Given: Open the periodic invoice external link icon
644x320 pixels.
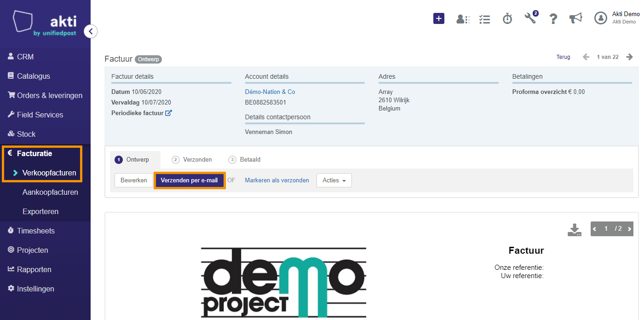Looking at the screenshot, I should 168,113.
